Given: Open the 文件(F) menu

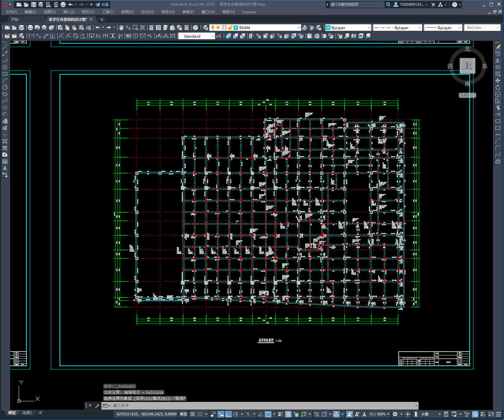Looking at the screenshot, I should click(x=11, y=12).
